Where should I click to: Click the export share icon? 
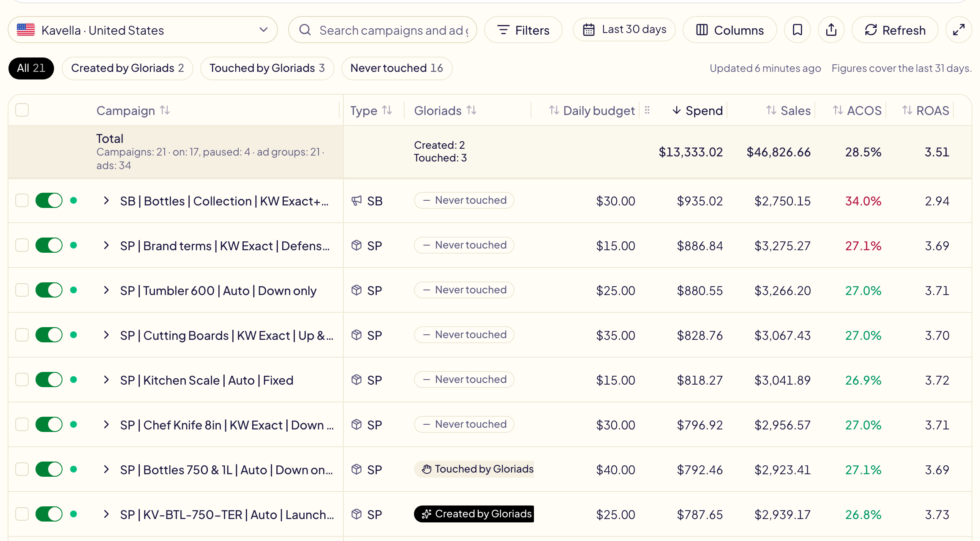[831, 30]
